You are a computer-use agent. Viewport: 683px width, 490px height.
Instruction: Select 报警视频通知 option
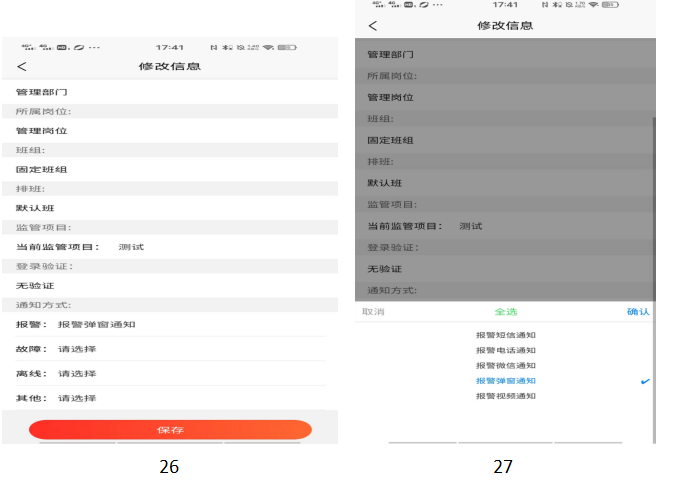coord(506,396)
